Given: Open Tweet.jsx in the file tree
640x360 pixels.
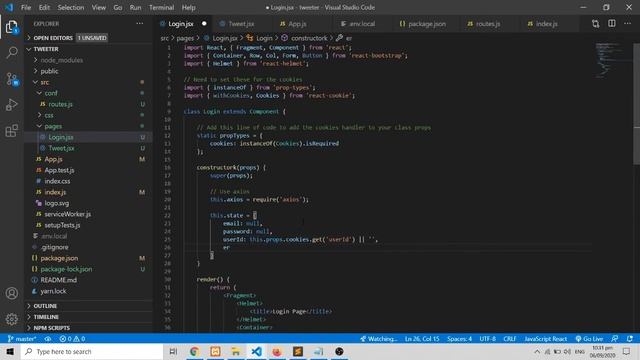Looking at the screenshot, I should 89,148.
